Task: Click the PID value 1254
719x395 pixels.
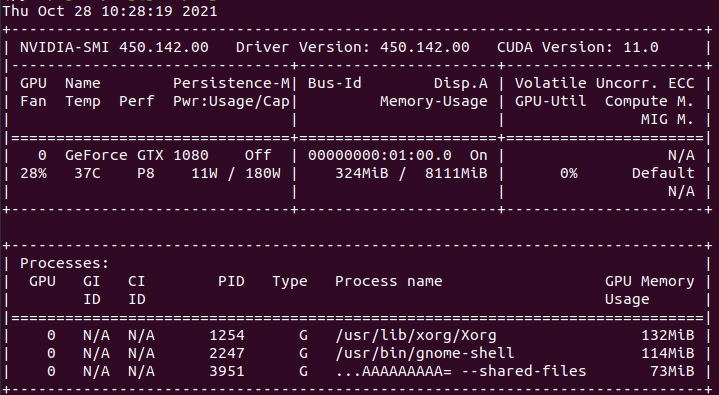Action: [227, 335]
